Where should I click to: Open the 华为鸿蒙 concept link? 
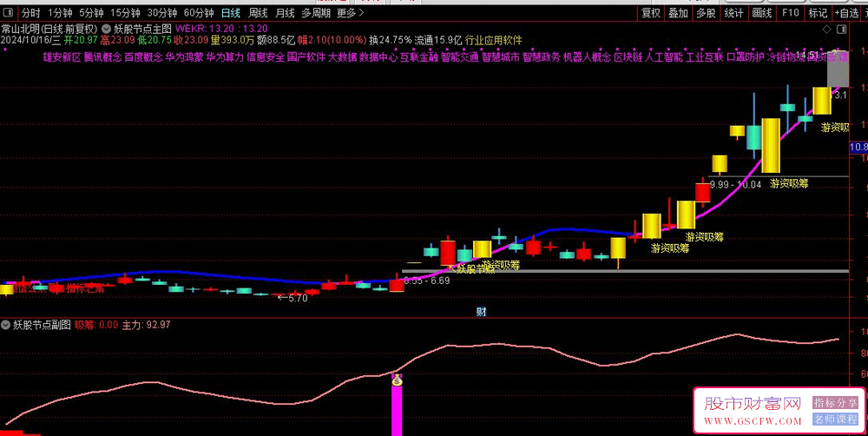pyautogui.click(x=184, y=56)
